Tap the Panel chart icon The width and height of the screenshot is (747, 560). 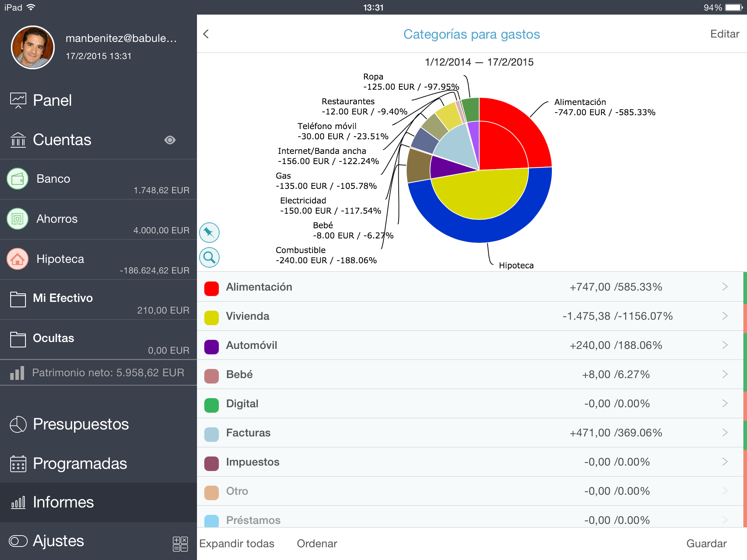(18, 101)
